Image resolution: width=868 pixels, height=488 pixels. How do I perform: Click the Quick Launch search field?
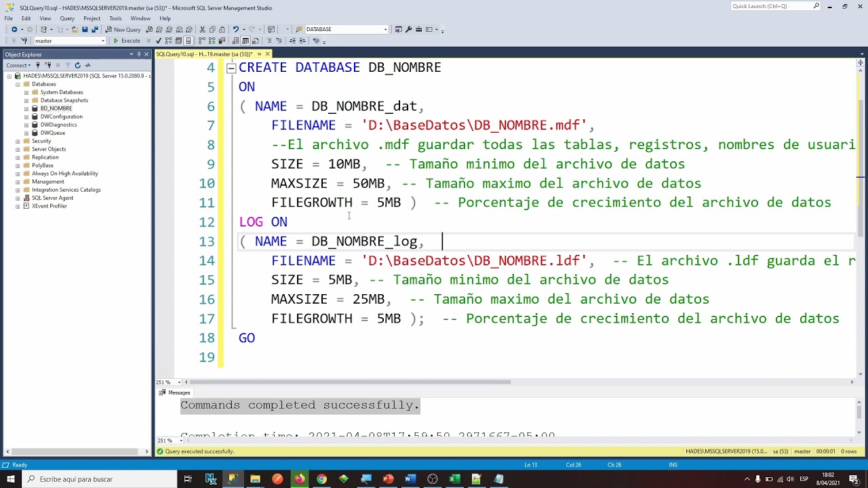coord(776,6)
